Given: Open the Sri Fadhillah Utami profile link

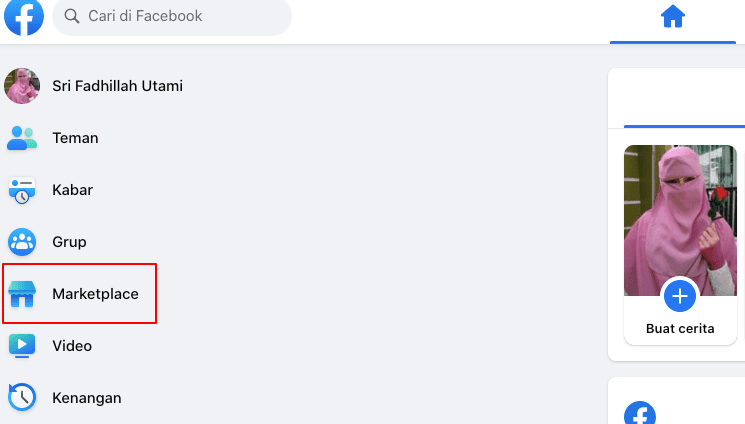Looking at the screenshot, I should click(117, 86).
